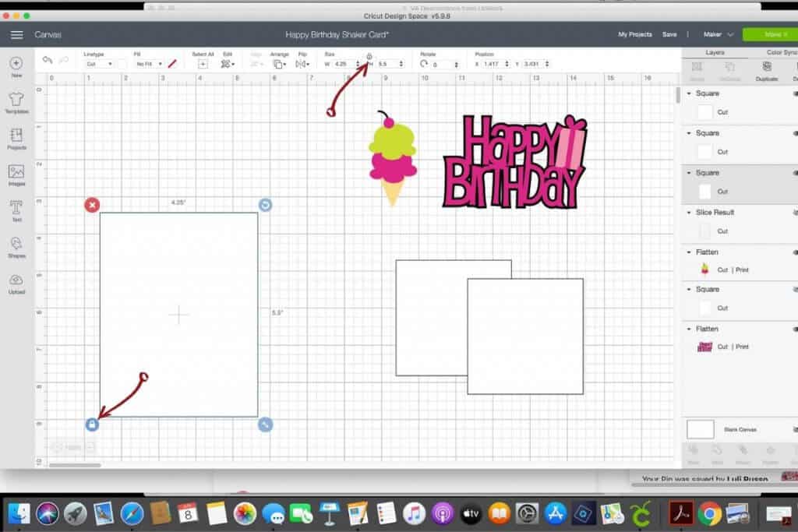Select the ice cream cone image on canvas
The width and height of the screenshot is (798, 532).
tap(393, 159)
